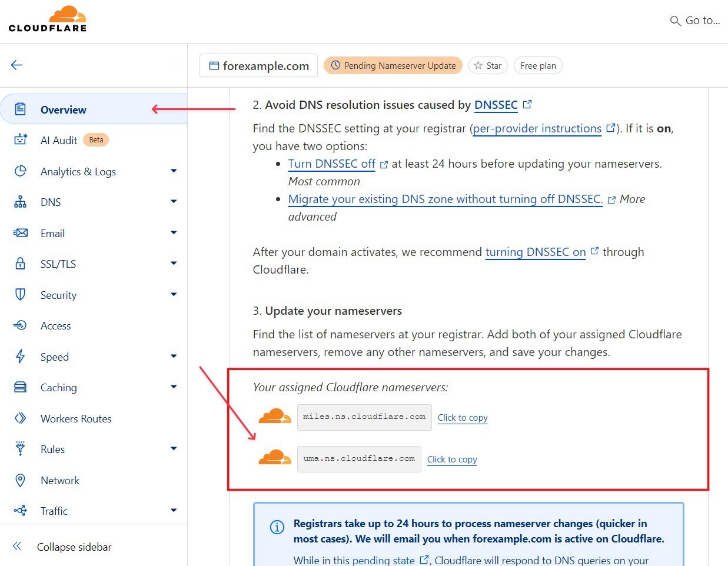
Task: Expand the DNS section arrow
Action: pyautogui.click(x=174, y=202)
